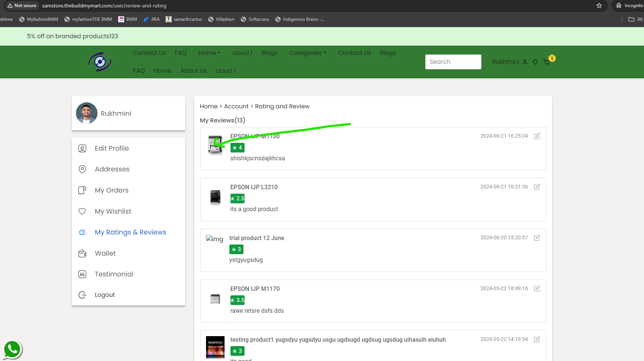Open My Ratings & Reviews page
644x361 pixels.
[x=130, y=232]
